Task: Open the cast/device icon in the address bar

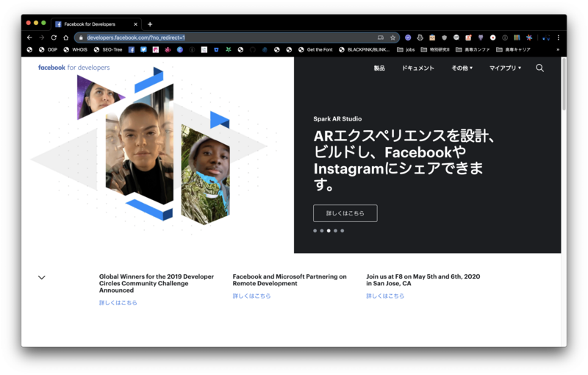Action: [x=381, y=37]
